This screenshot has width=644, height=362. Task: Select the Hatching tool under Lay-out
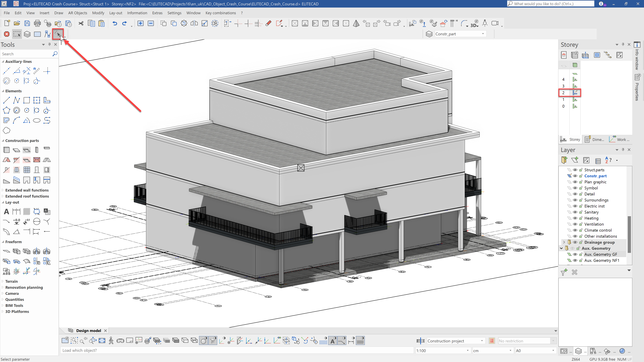[26, 212]
